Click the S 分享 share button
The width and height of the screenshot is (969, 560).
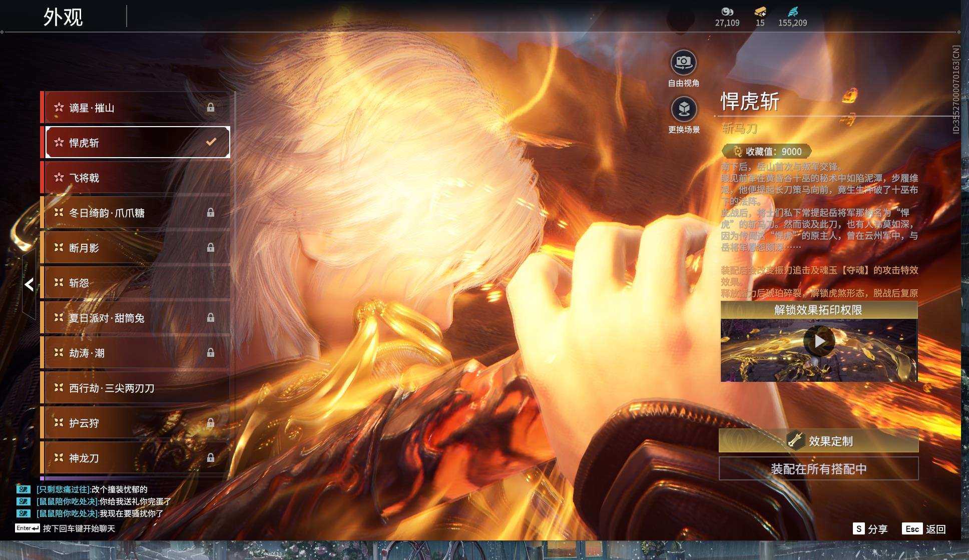point(870,529)
